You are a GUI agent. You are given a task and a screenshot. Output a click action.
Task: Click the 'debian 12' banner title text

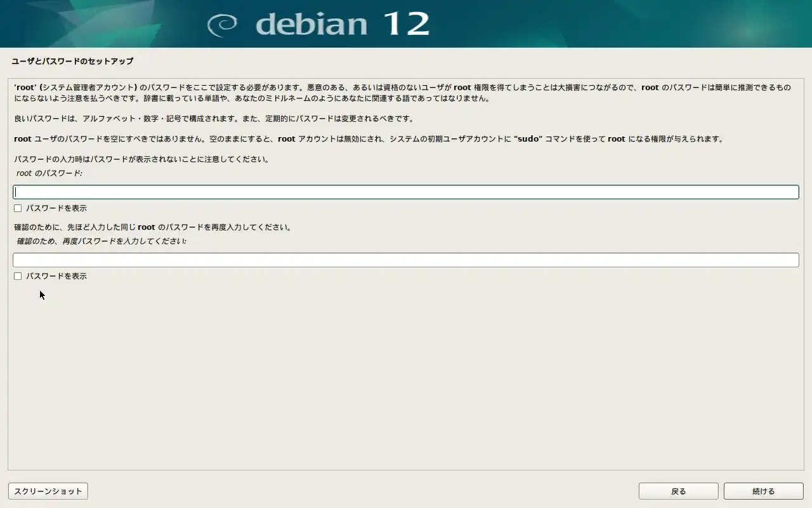(x=343, y=24)
